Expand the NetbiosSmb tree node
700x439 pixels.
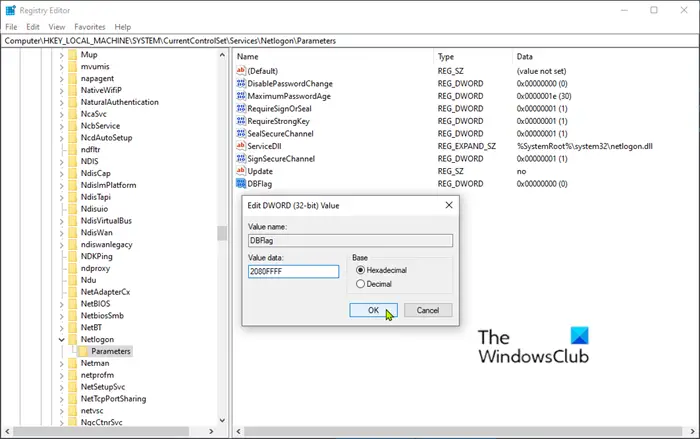(x=62, y=316)
